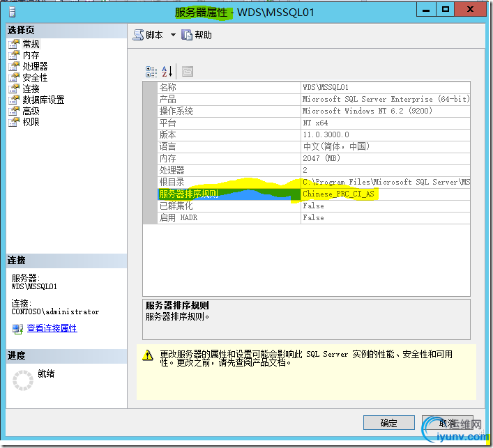The width and height of the screenshot is (493, 448).
Task: Click the 帮助 button text
Action: tap(203, 35)
